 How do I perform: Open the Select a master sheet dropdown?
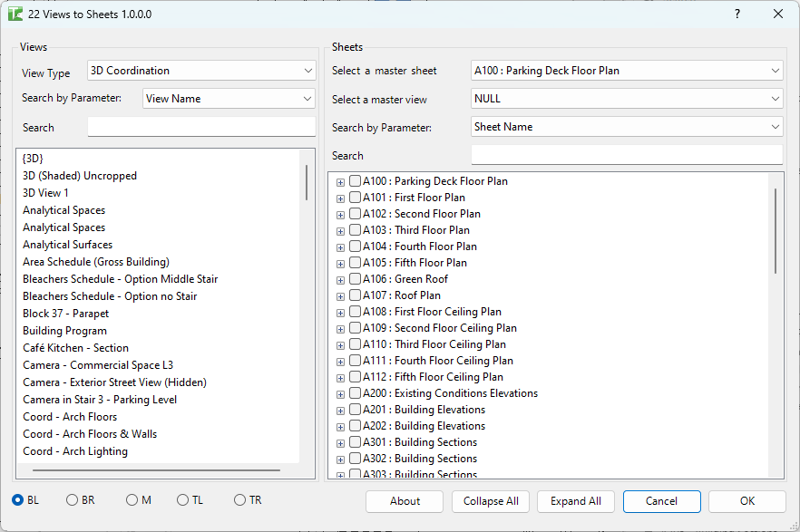pos(627,70)
